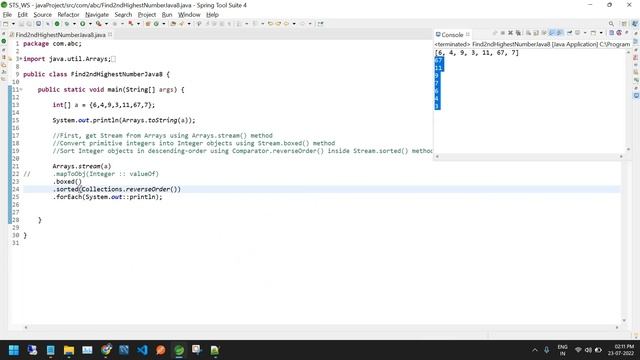640x360 pixels.
Task: Expand the Run configurations dropdown arrow
Action: point(90,24)
